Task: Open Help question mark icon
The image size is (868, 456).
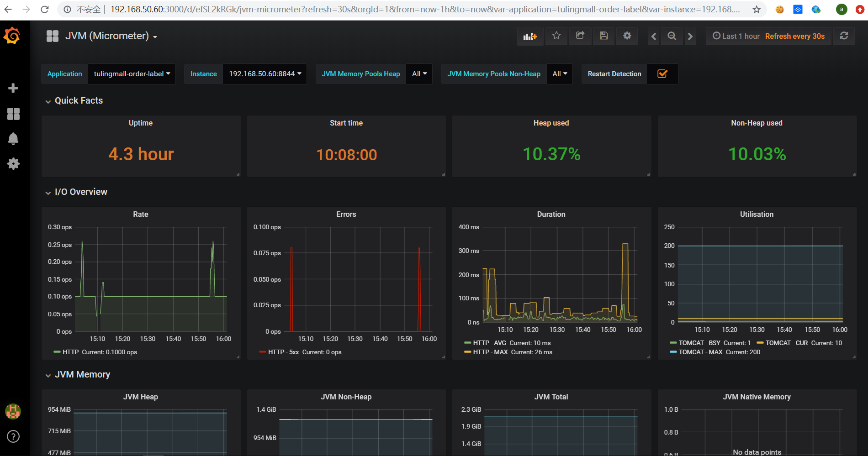Action: 13,436
